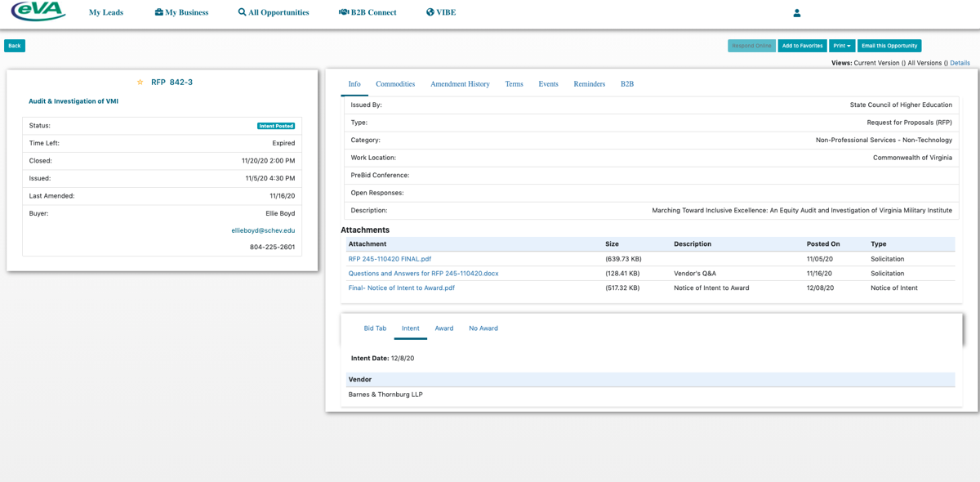Select the Reminders tab

(590, 84)
